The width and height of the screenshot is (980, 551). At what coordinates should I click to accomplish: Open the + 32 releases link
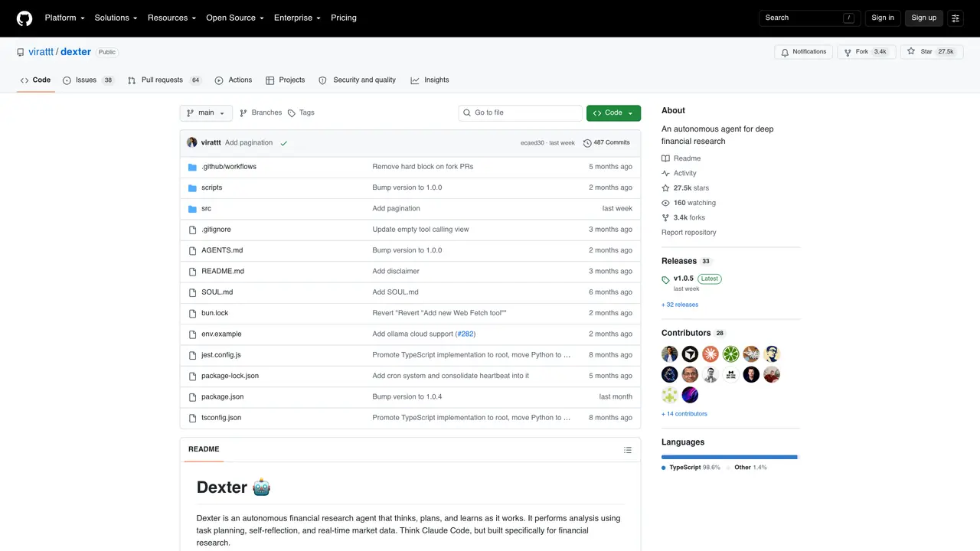click(680, 305)
